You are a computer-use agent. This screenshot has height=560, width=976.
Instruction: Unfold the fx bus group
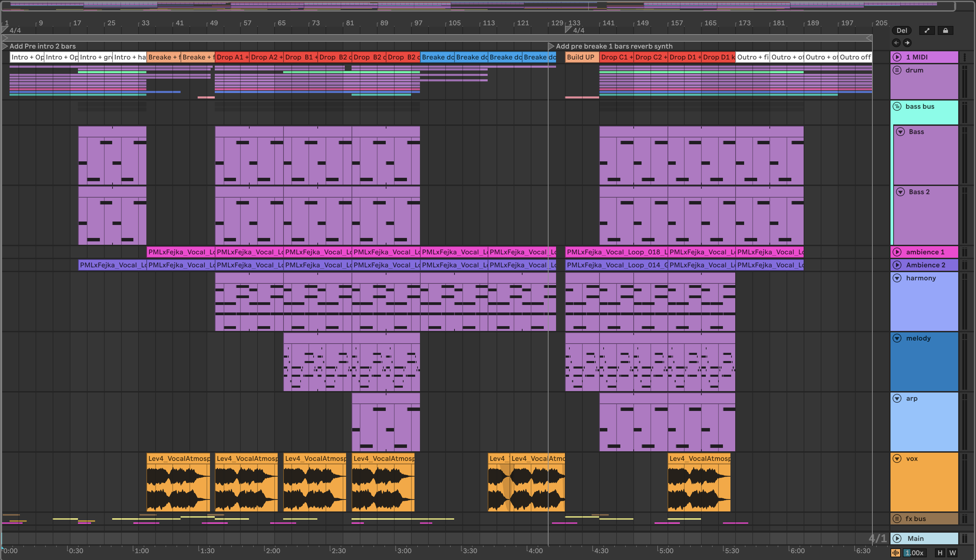(897, 518)
